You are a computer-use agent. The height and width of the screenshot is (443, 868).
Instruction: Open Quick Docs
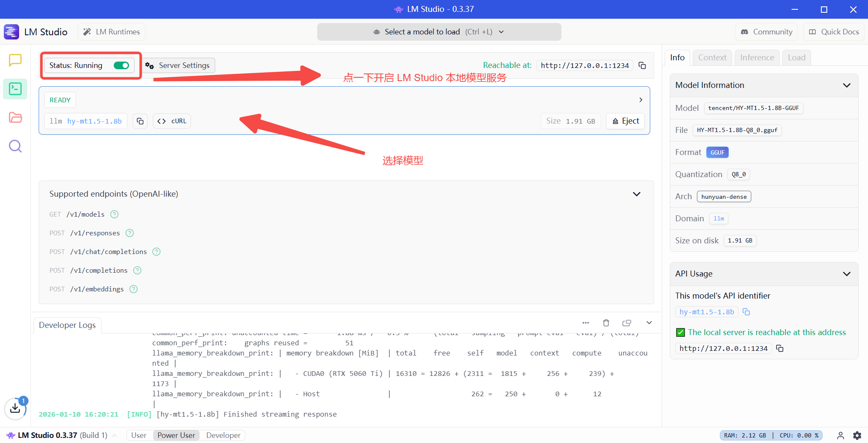point(834,32)
